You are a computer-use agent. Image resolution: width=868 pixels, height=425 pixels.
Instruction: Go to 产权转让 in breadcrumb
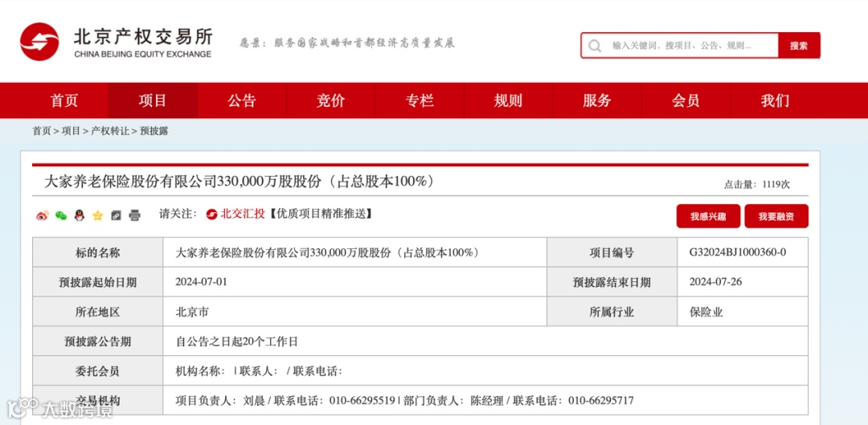(110, 131)
